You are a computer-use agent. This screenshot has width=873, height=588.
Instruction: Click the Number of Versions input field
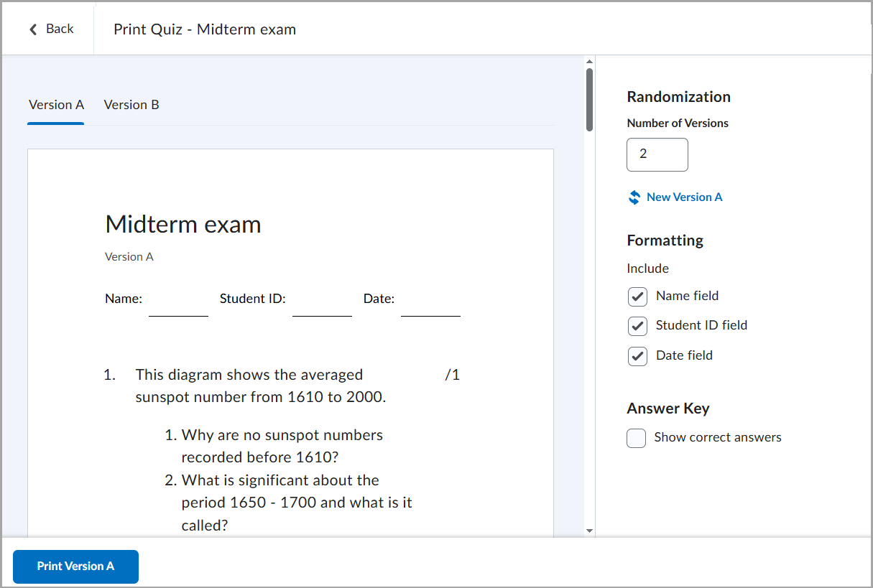(657, 154)
